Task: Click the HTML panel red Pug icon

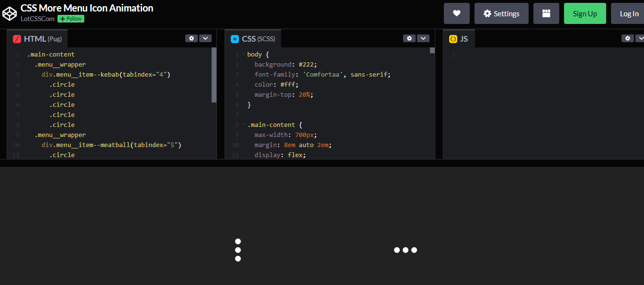Action: coord(17,38)
